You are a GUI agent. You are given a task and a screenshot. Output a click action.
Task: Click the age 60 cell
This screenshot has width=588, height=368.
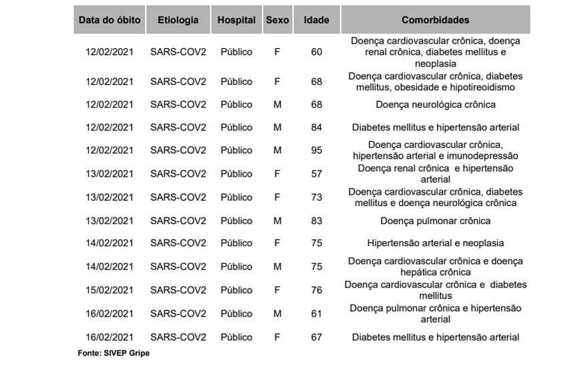pyautogui.click(x=317, y=52)
